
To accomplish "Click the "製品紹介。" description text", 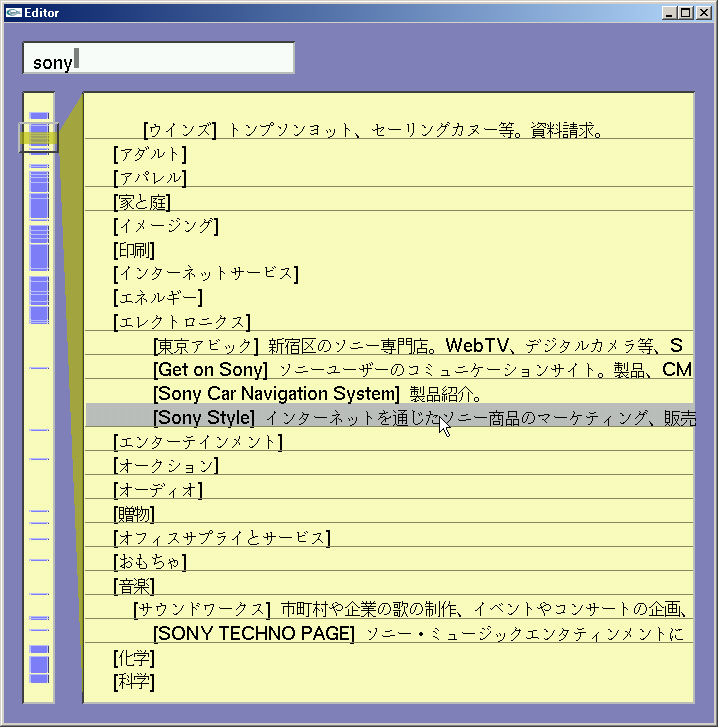I will (x=445, y=394).
